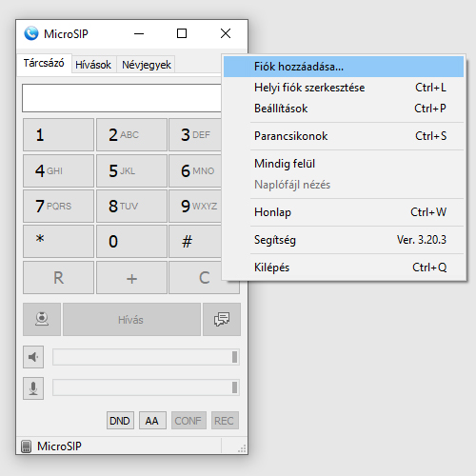The width and height of the screenshot is (476, 476).
Task: Click the R redial key
Action: (x=58, y=278)
